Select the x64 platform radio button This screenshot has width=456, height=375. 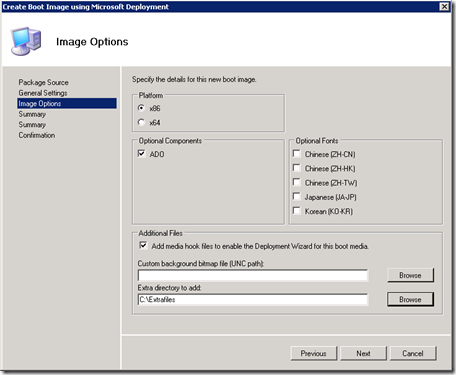(141, 122)
